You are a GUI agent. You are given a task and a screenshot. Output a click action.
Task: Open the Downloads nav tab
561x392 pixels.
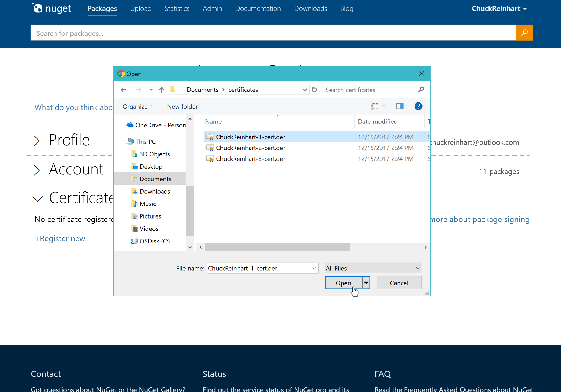click(x=311, y=8)
